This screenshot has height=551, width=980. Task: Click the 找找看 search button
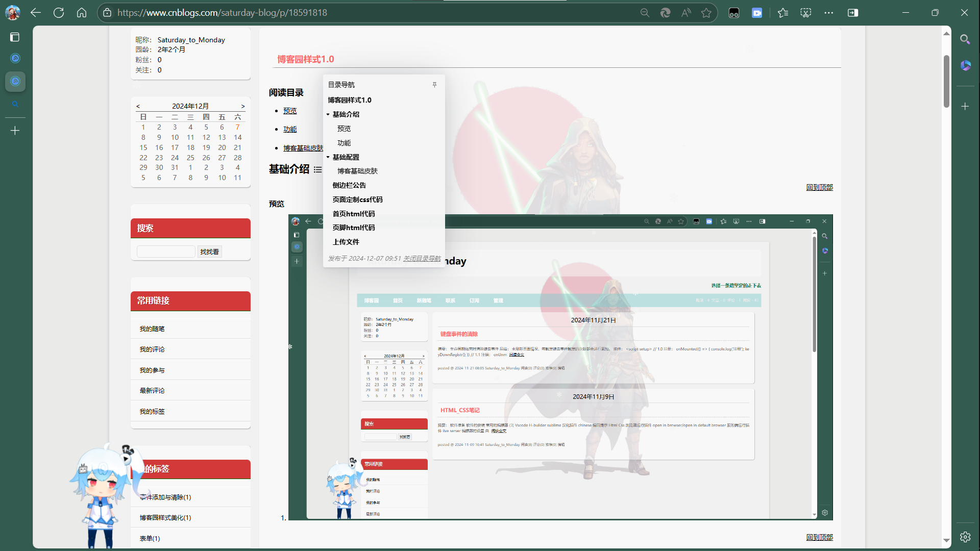tap(209, 252)
